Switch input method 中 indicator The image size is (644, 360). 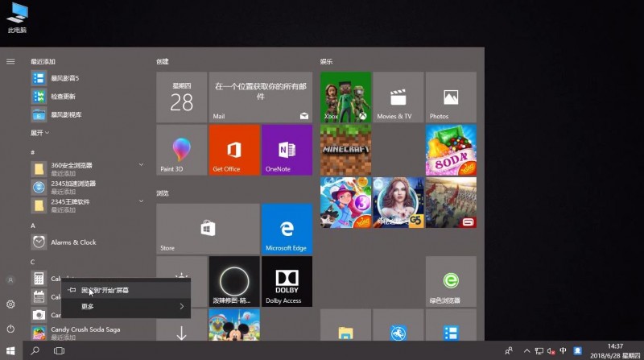pos(563,351)
